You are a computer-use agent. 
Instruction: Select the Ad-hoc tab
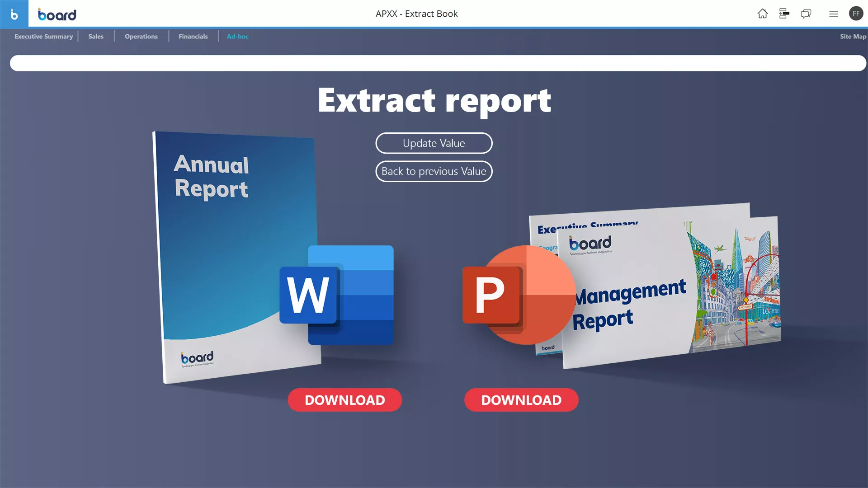click(237, 36)
